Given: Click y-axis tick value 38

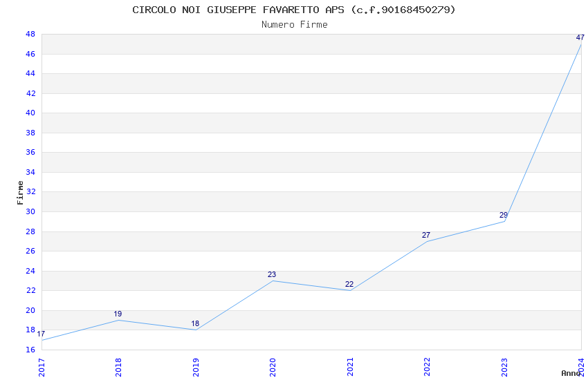Looking at the screenshot, I should (x=30, y=133).
